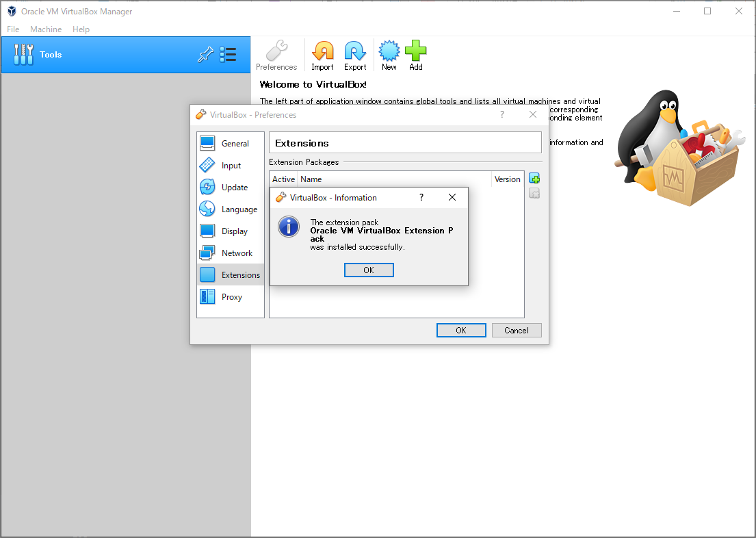Cancel the Preferences window
Screen dimensions: 756x538
point(517,331)
